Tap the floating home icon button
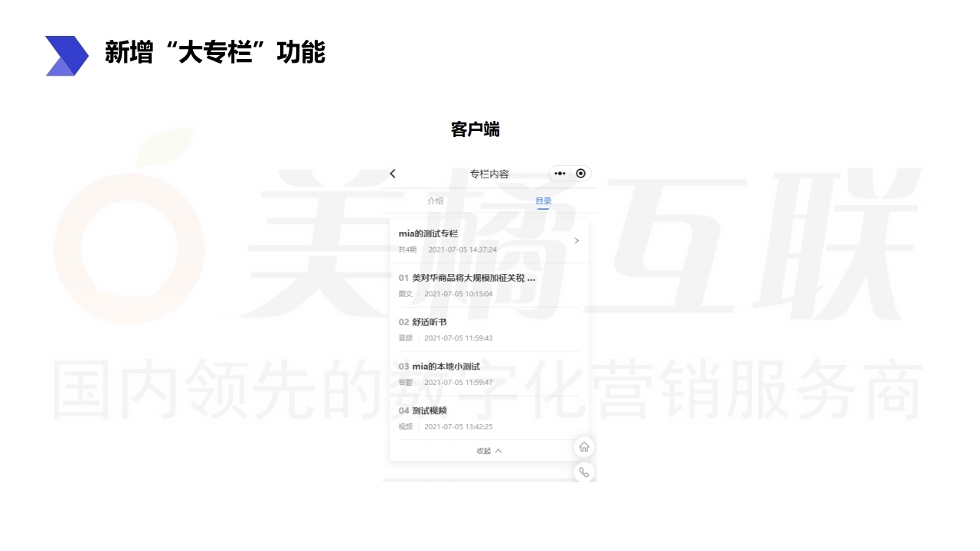This screenshot has width=980, height=551. [584, 447]
